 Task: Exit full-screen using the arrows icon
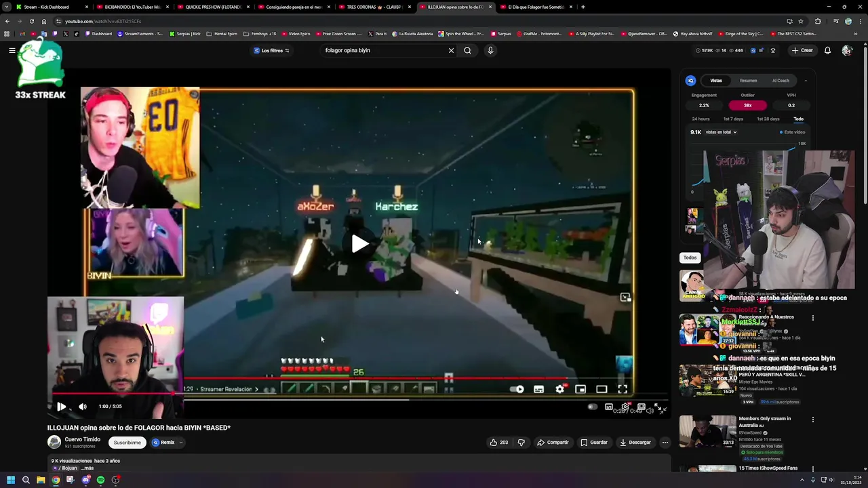coord(660,408)
